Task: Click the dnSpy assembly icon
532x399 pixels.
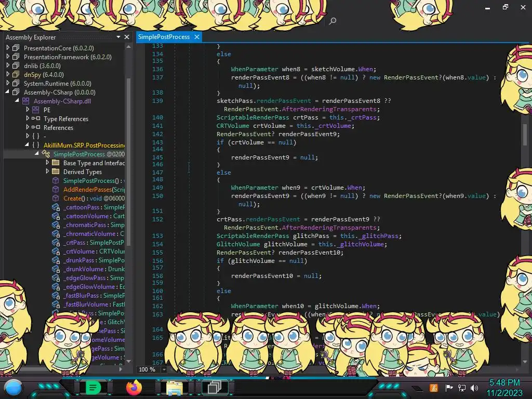Action: click(x=16, y=74)
